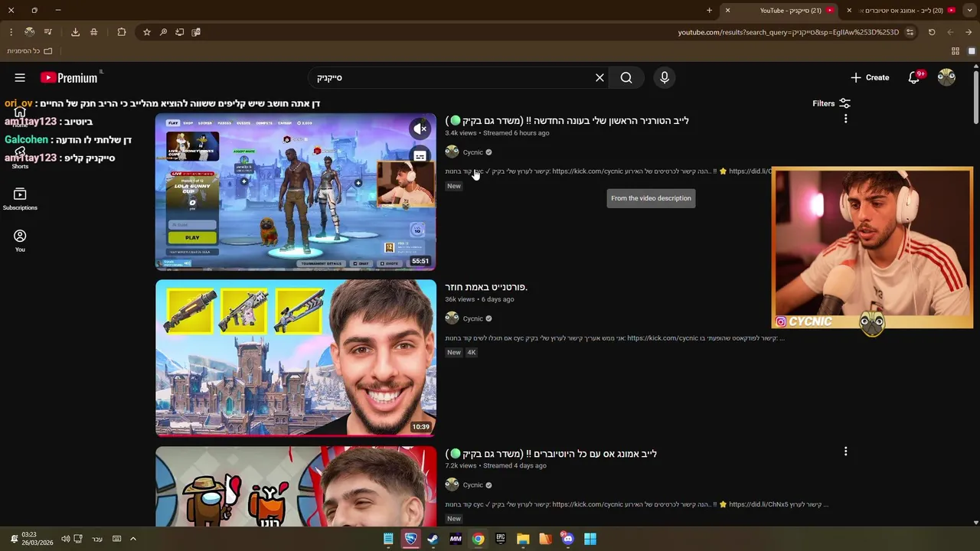Open the Among Us stream thumbnail

[296, 487]
